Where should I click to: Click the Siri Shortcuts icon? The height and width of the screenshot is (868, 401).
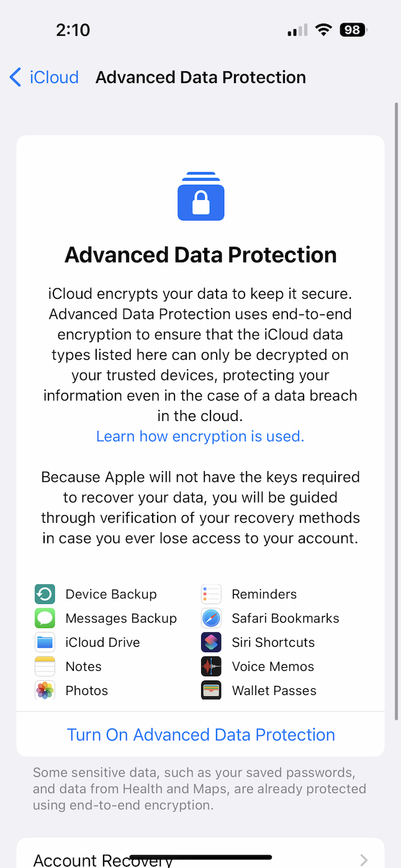[x=211, y=642]
